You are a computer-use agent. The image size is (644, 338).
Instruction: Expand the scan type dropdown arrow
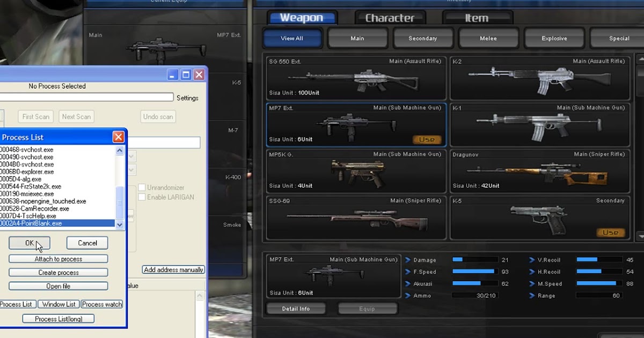pyautogui.click(x=132, y=156)
